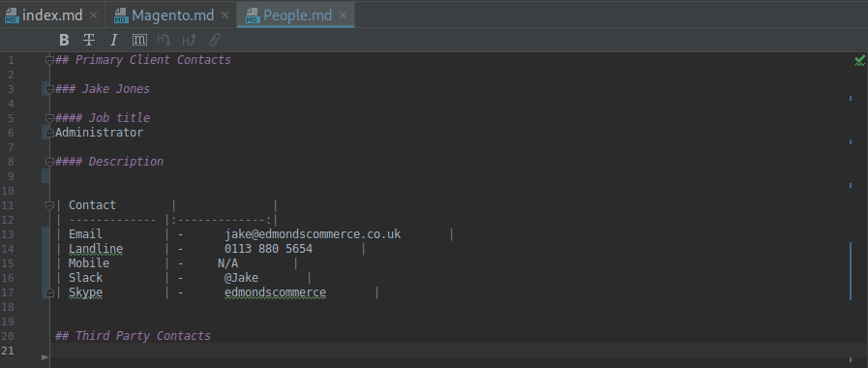The height and width of the screenshot is (368, 868).
Task: Toggle italic formatting
Action: (x=114, y=40)
